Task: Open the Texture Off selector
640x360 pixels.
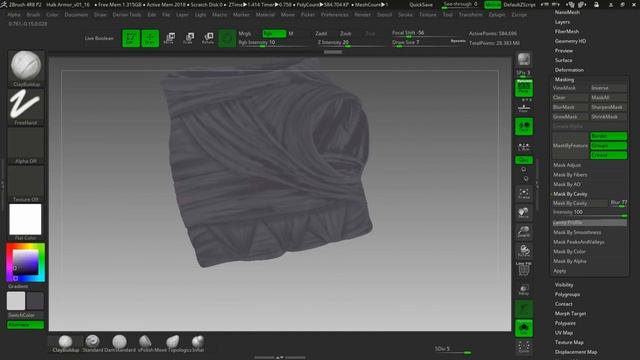Action: 26,184
